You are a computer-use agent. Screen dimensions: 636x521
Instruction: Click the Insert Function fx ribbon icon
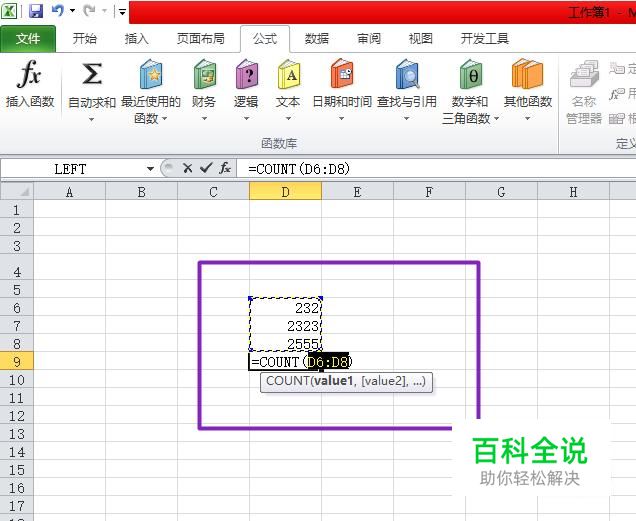coord(29,74)
